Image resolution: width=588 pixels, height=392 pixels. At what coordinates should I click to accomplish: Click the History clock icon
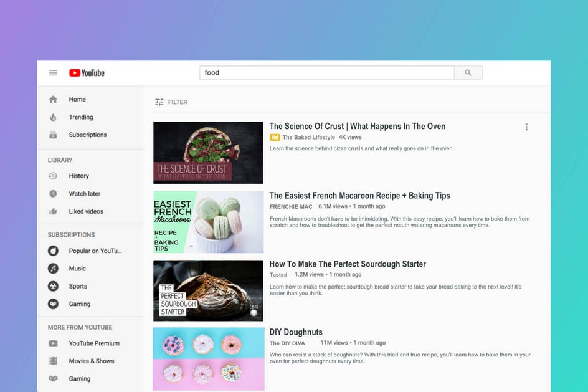[53, 176]
